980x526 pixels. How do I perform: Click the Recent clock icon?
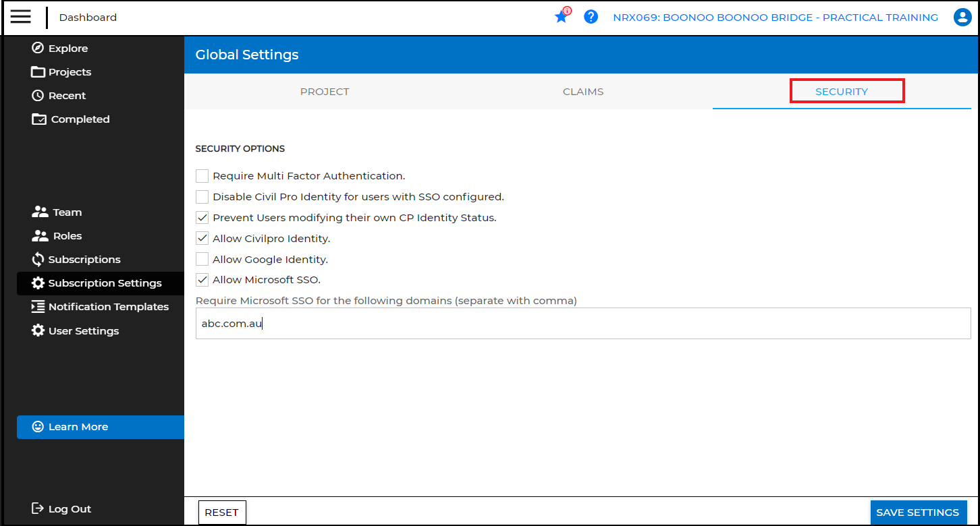[x=38, y=96]
